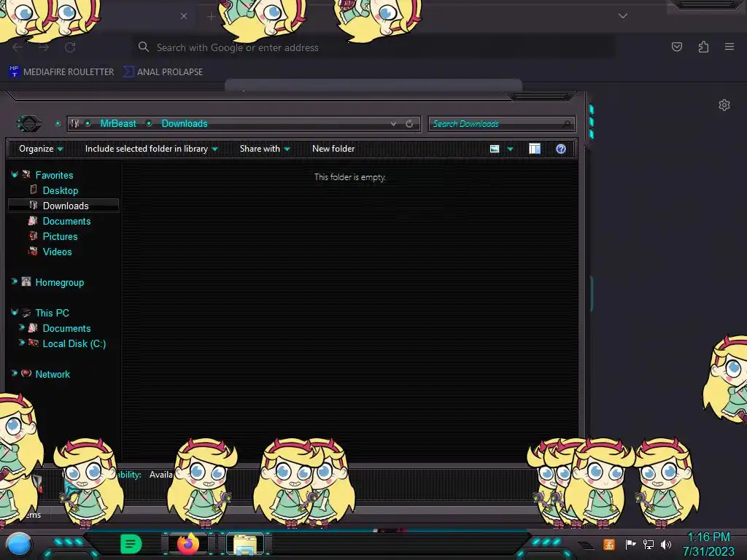Click the search magnifier in Explorer

(566, 124)
